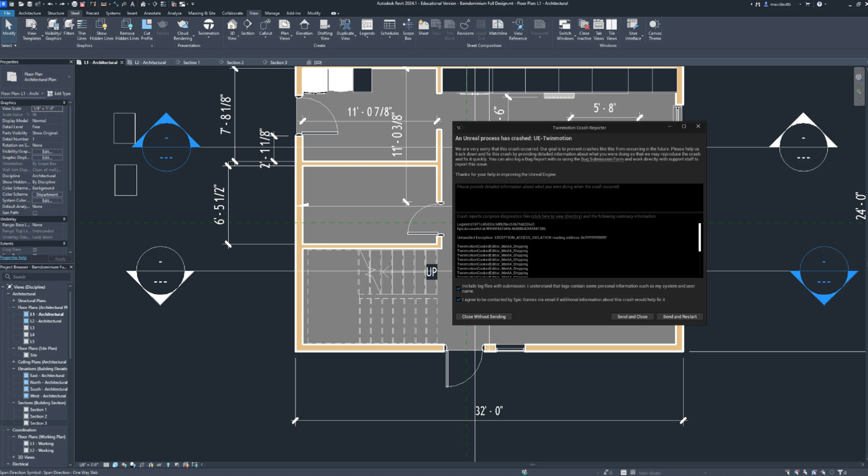Screen dimensions: 868x476
Task: Create a Drafting View
Action: point(325,30)
